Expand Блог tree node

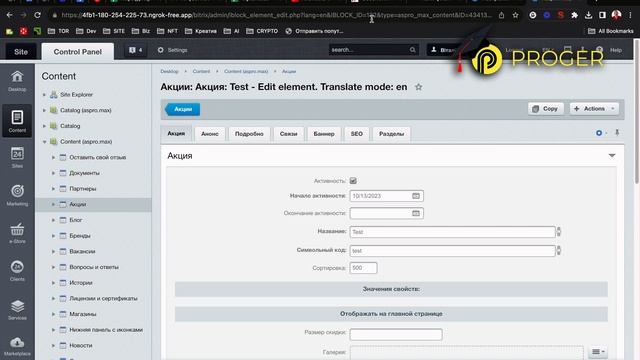pyautogui.click(x=53, y=220)
